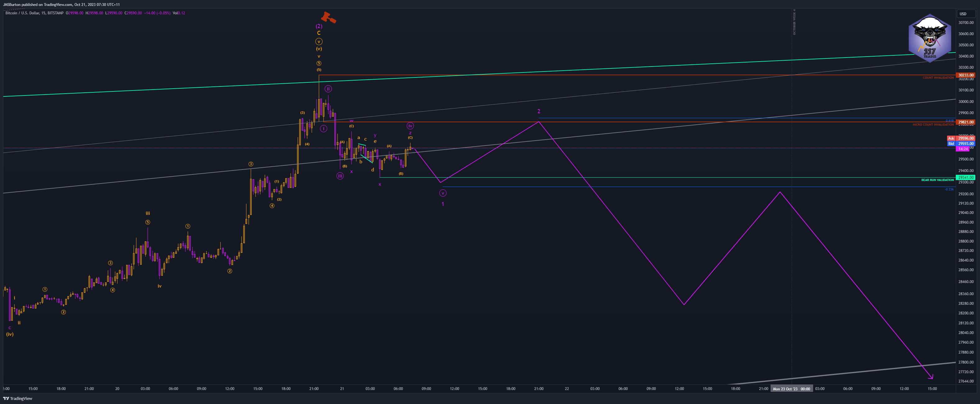The height and width of the screenshot is (404, 980).
Task: Click the orange C wave label
Action: 319,33
